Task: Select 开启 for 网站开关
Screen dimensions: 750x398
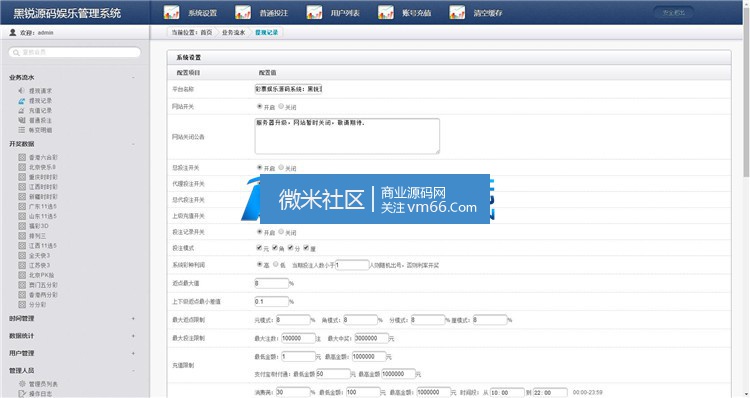Action: click(x=259, y=106)
